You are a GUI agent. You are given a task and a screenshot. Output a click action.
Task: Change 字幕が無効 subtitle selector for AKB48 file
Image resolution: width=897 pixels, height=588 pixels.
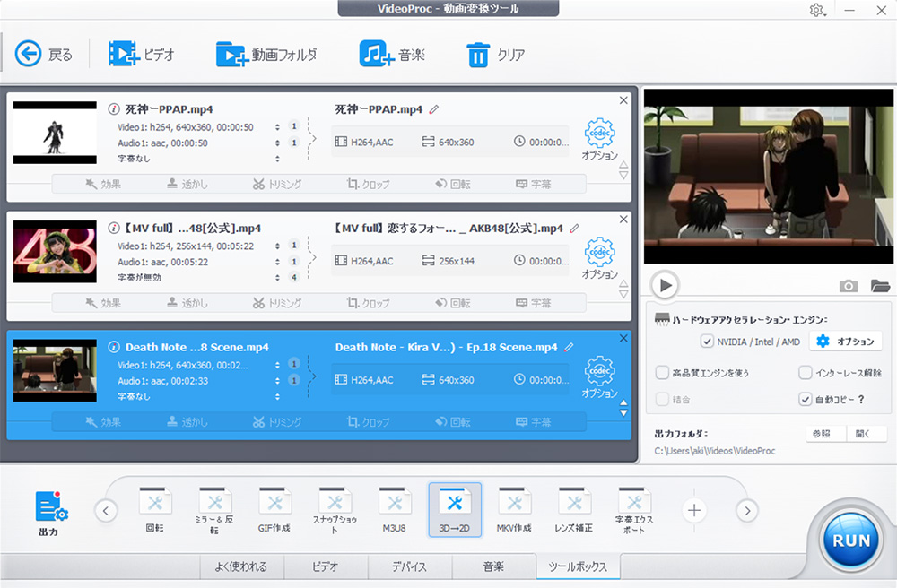tap(277, 277)
